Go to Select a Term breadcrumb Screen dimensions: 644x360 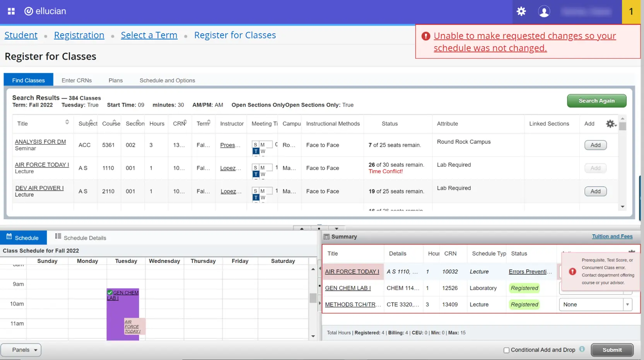pyautogui.click(x=149, y=35)
